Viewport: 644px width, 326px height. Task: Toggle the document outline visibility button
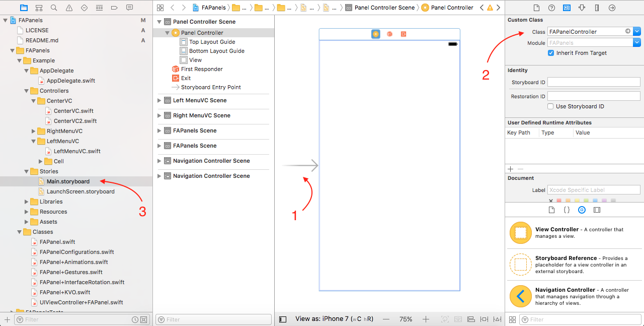click(283, 319)
